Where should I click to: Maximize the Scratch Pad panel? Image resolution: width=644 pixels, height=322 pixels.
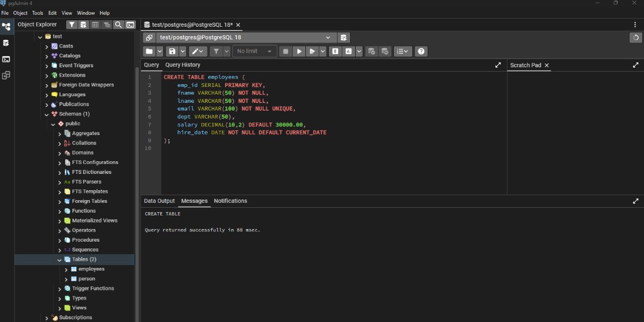(x=636, y=65)
